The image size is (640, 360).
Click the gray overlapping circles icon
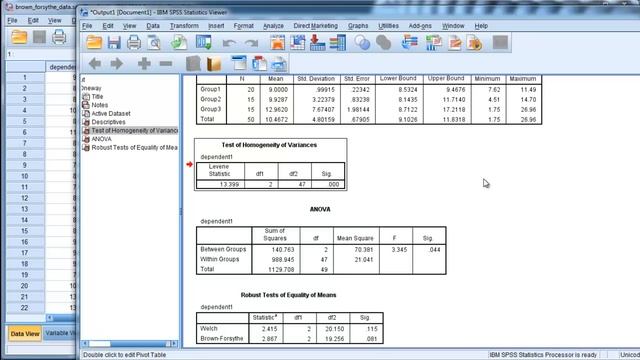click(x=383, y=42)
